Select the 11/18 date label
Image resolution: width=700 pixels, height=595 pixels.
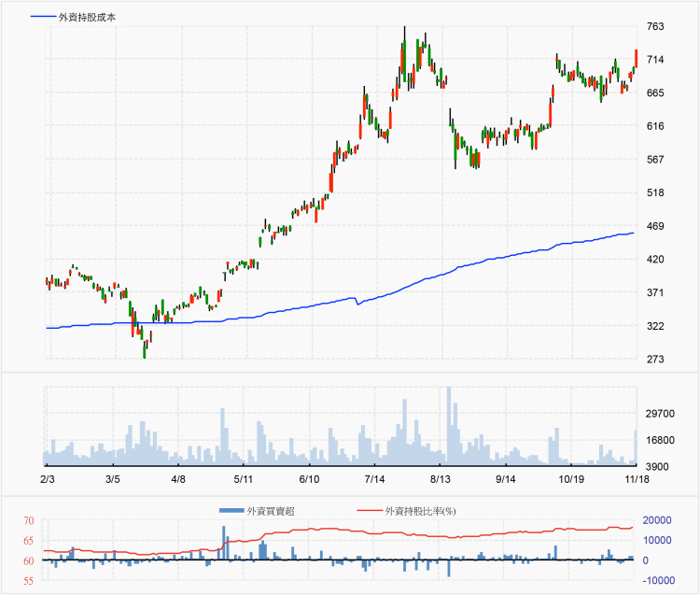pos(637,479)
